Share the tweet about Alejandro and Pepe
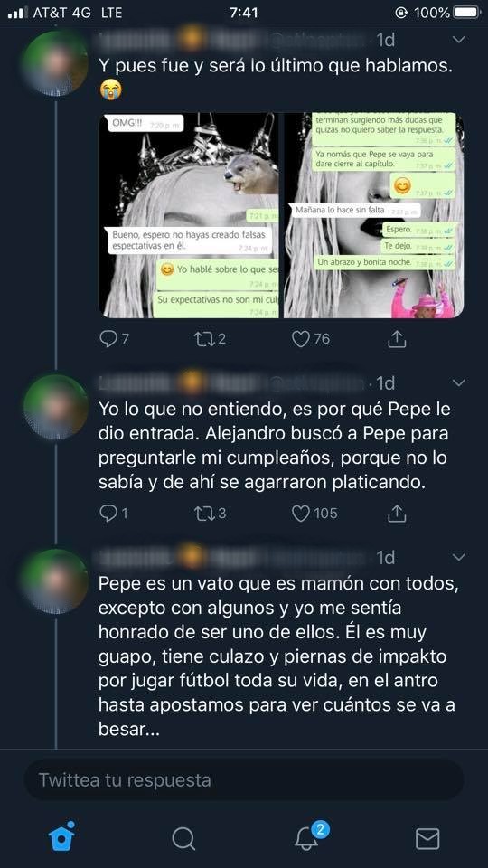The height and width of the screenshot is (868, 488). [397, 514]
